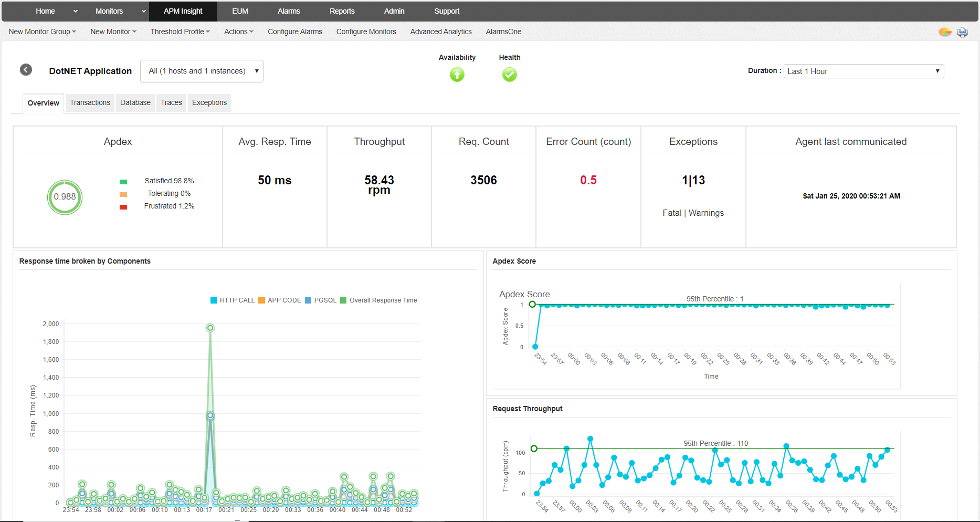Click green Overall Response Time legend swatch
The width and height of the screenshot is (980, 522).
tap(343, 300)
